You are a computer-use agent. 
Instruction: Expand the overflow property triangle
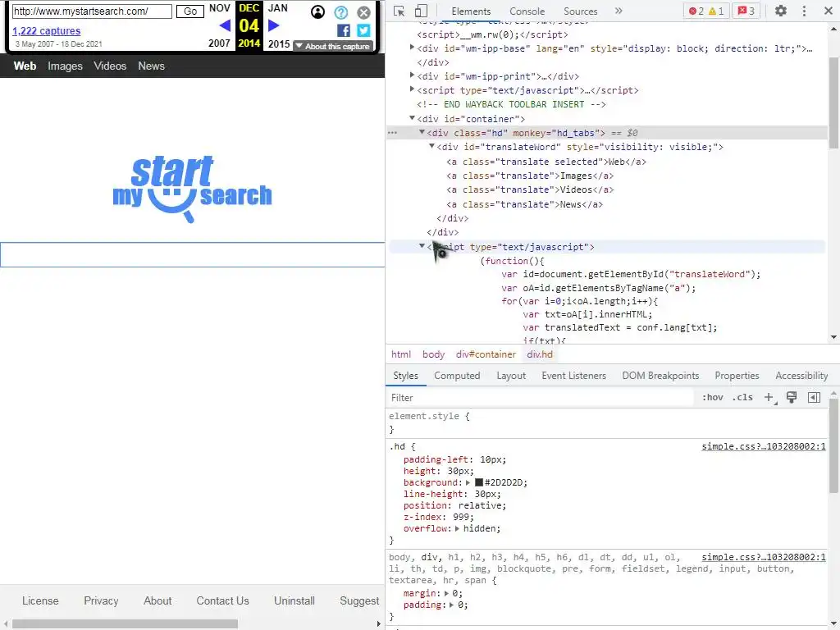[457, 528]
